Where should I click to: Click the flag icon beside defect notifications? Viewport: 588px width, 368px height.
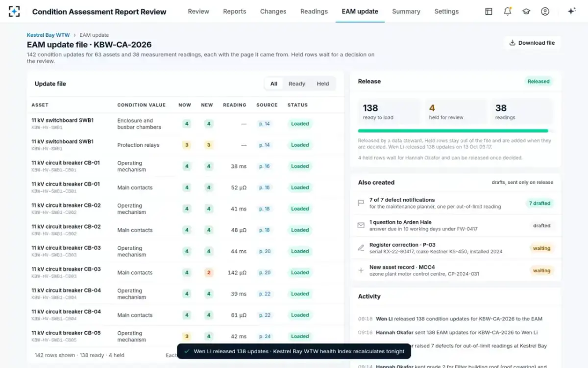[361, 203]
